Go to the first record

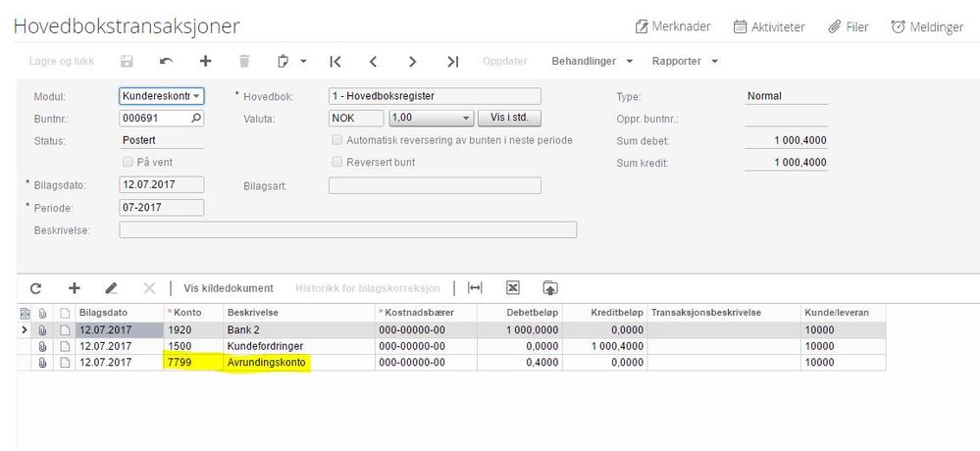click(335, 61)
